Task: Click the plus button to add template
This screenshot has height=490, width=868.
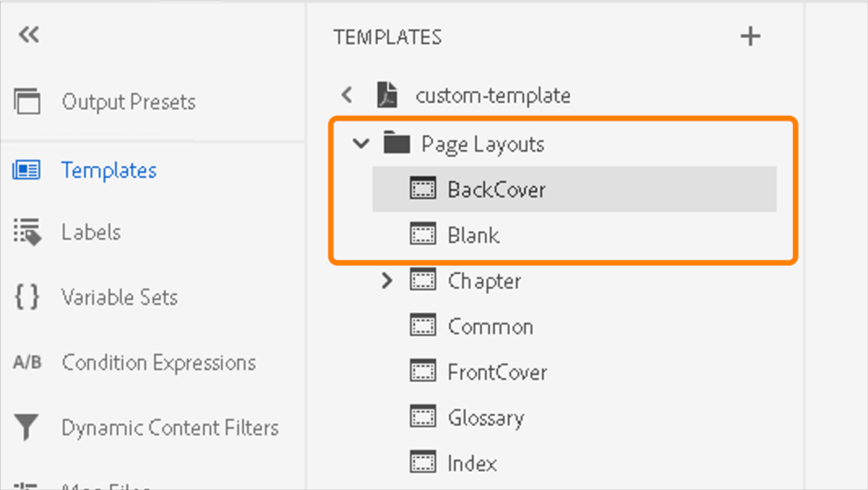Action: tap(750, 36)
